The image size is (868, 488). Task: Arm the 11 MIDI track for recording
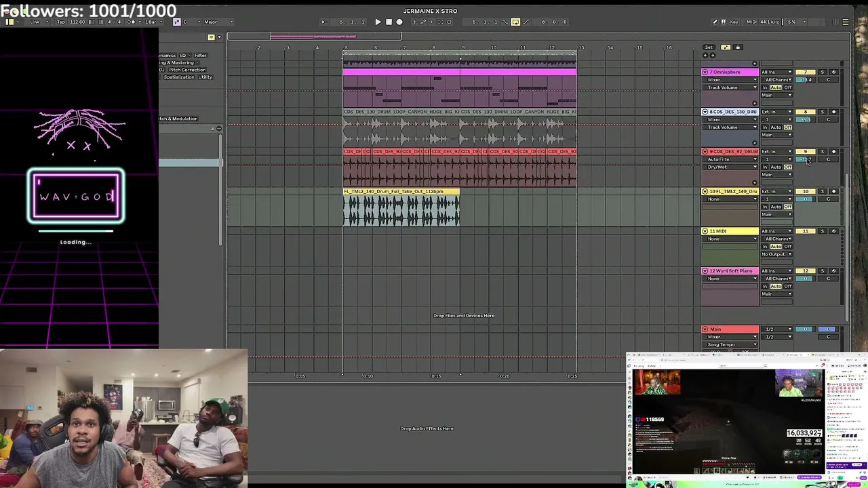(x=834, y=231)
